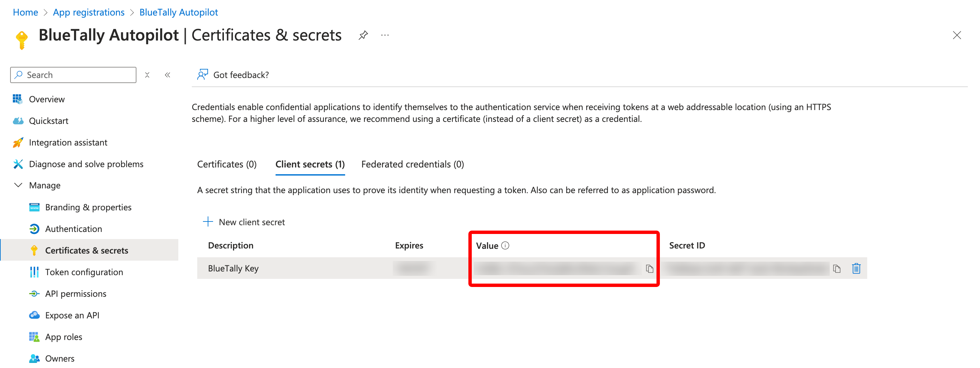Open the more options ellipsis menu
This screenshot has height=368, width=980.
click(385, 35)
